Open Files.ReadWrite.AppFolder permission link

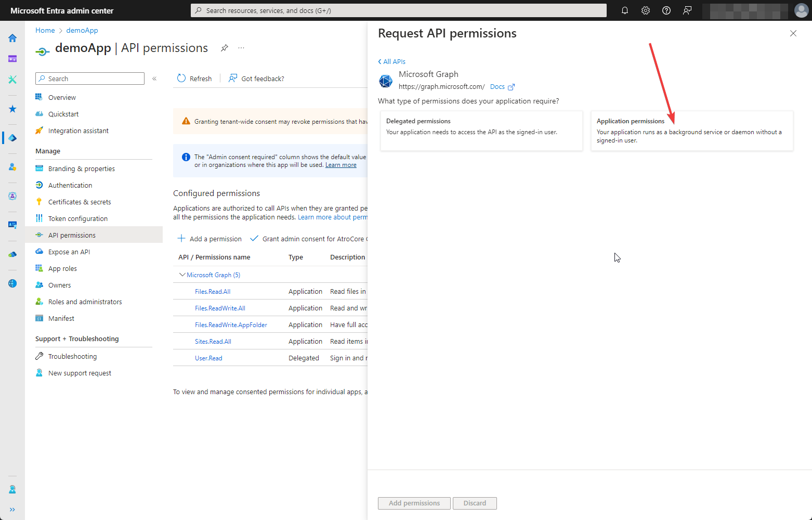(231, 325)
